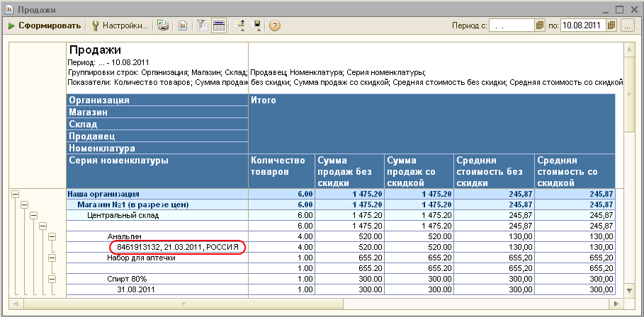Image resolution: width=644 pixels, height=317 pixels.
Task: Click the print report icon
Action: coord(163,26)
